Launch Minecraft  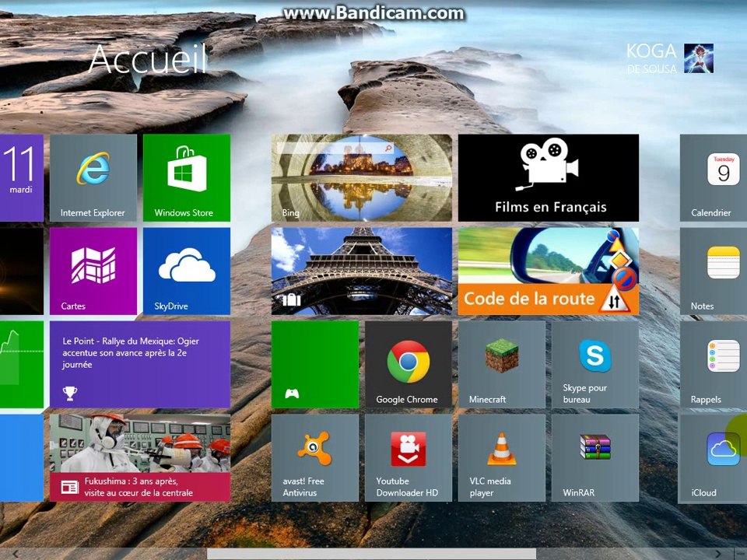coord(502,364)
